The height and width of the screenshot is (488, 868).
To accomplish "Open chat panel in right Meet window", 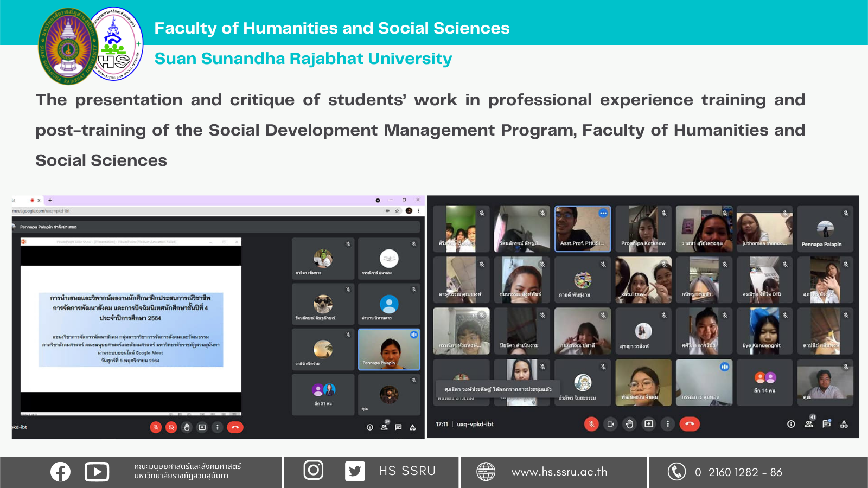I will point(826,424).
